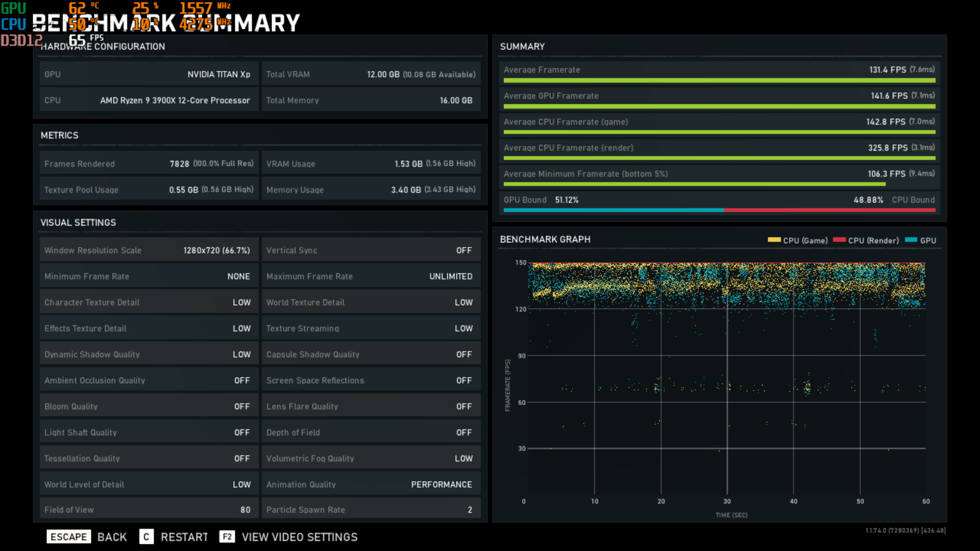Select the Maximum Frame Rate UNLIMITED row
This screenshot has height=551, width=980.
point(371,276)
